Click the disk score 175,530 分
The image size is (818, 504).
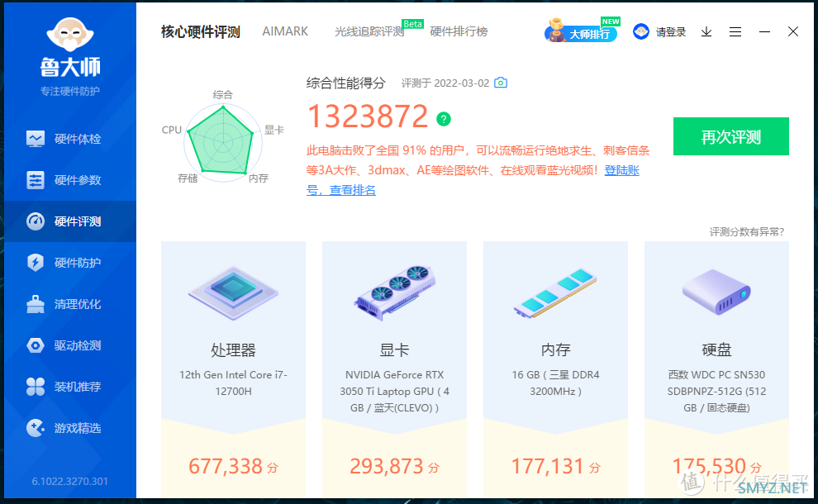pyautogui.click(x=717, y=466)
